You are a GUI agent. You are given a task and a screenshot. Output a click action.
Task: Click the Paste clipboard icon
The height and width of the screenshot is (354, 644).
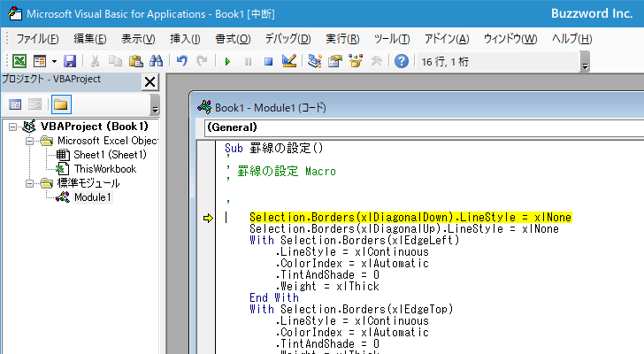click(135, 61)
